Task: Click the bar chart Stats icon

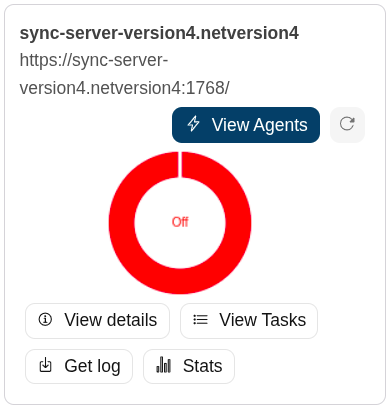Action: point(163,365)
